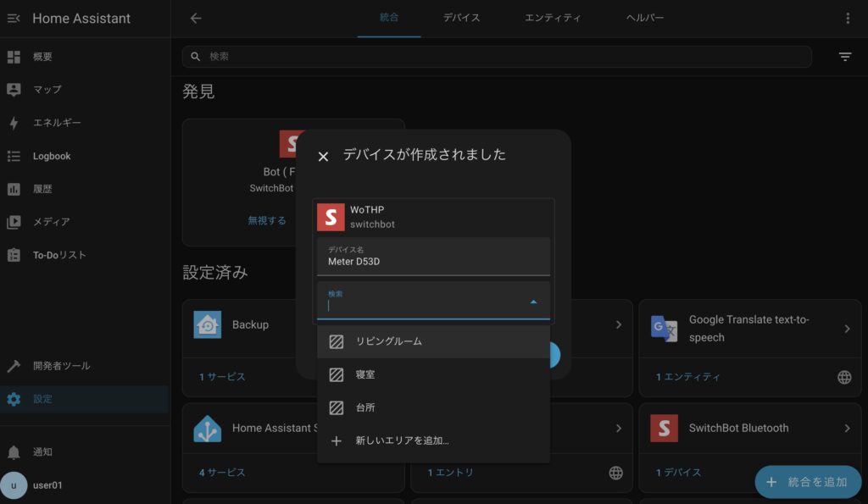Click the cloud globe icon on Google Translate card
This screenshot has width=868, height=504.
844,377
